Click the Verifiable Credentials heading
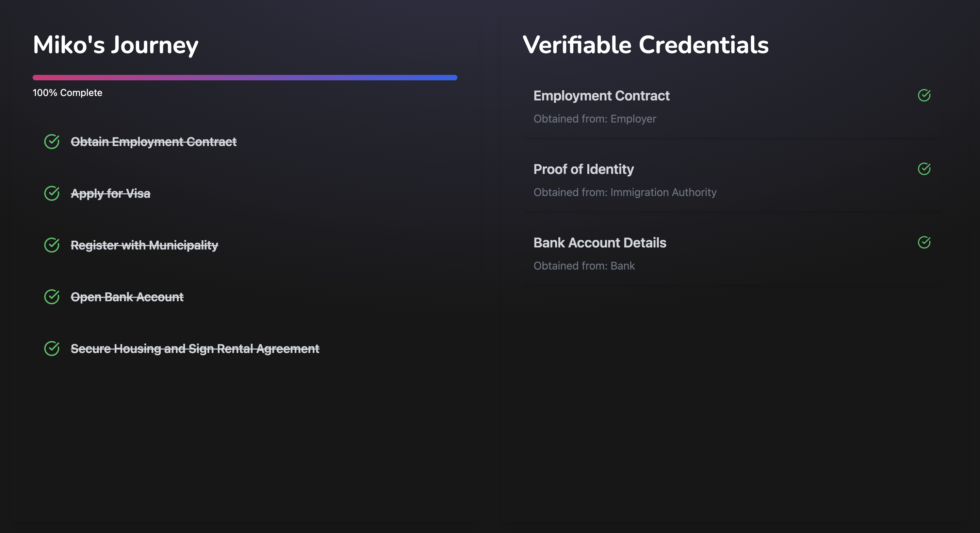The image size is (980, 533). pyautogui.click(x=645, y=45)
